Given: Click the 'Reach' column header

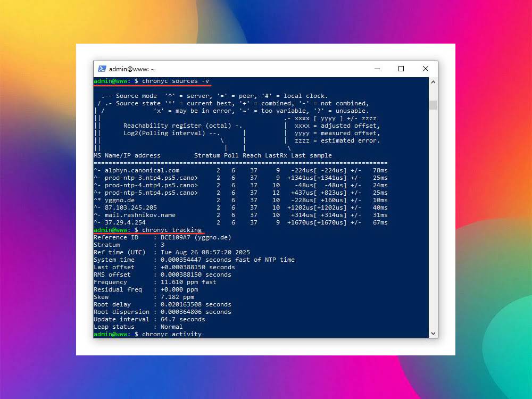Looking at the screenshot, I should [x=252, y=155].
